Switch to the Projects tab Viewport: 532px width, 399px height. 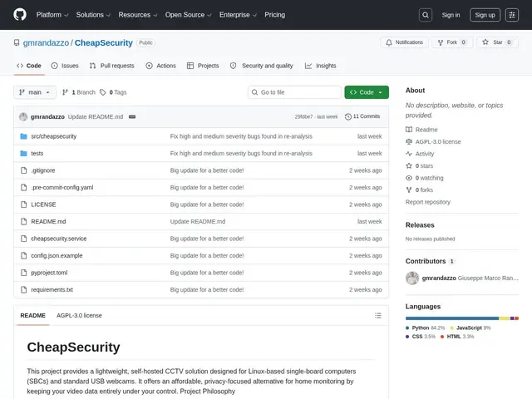coord(203,66)
